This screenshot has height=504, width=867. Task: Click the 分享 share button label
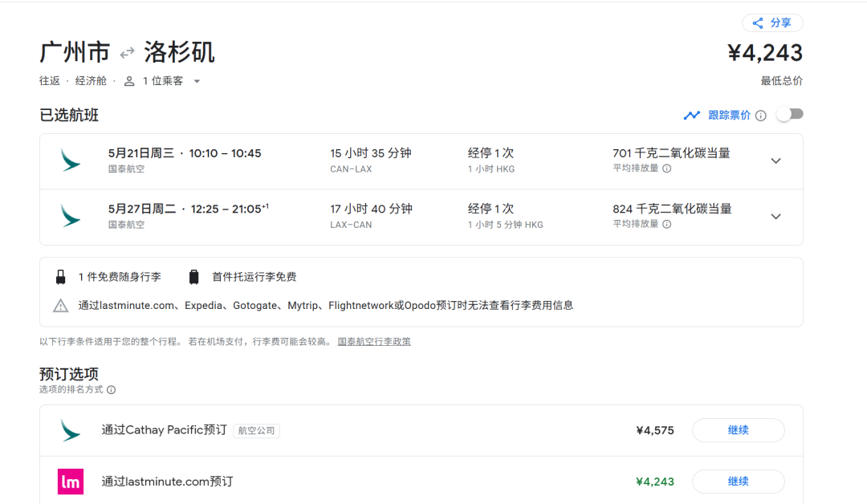tap(780, 23)
